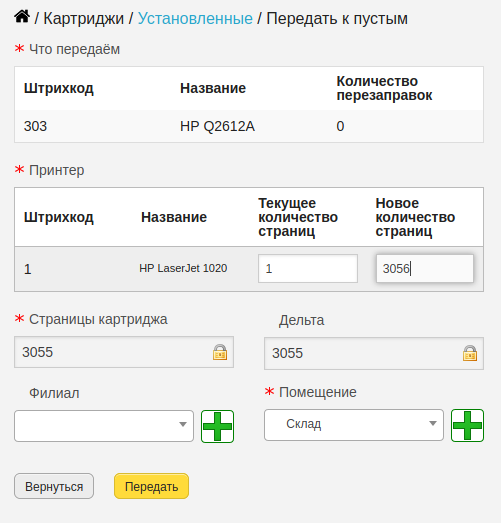Click the Страницы картриджа field
Viewport: 501px width, 523px height.
tap(124, 352)
